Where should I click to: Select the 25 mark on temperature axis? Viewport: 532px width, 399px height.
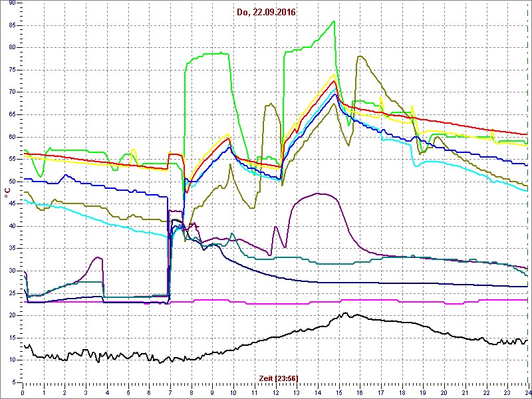(12, 293)
